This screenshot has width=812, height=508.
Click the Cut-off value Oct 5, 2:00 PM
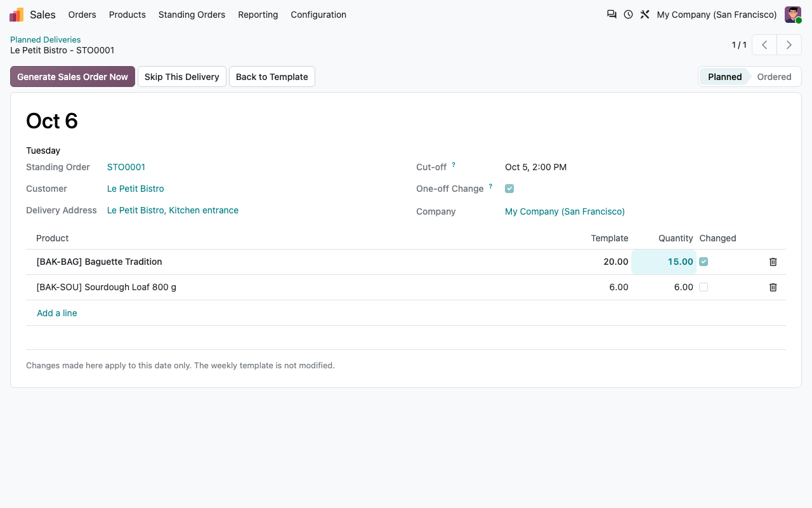536,167
